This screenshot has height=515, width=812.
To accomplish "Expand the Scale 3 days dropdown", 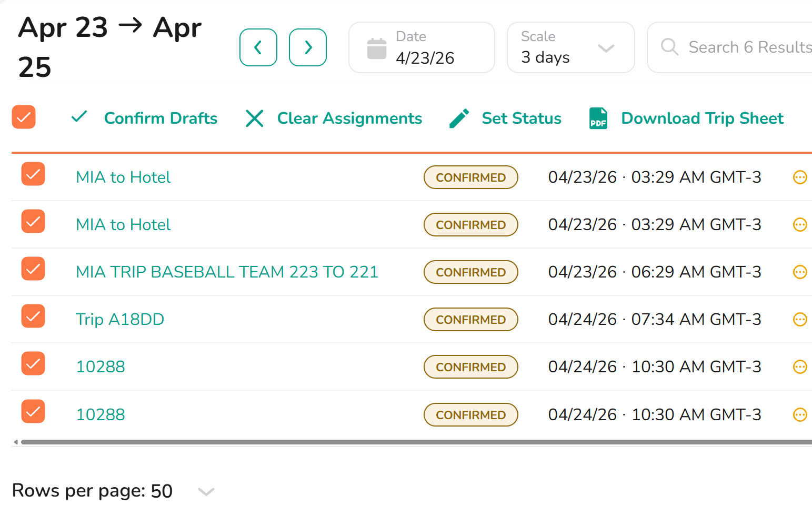I will pos(571,47).
